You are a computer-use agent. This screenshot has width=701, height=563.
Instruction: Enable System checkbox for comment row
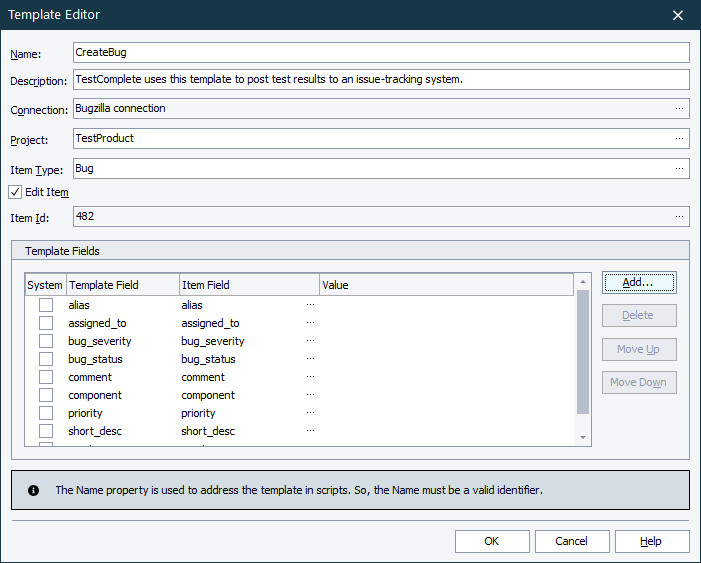[x=46, y=377]
